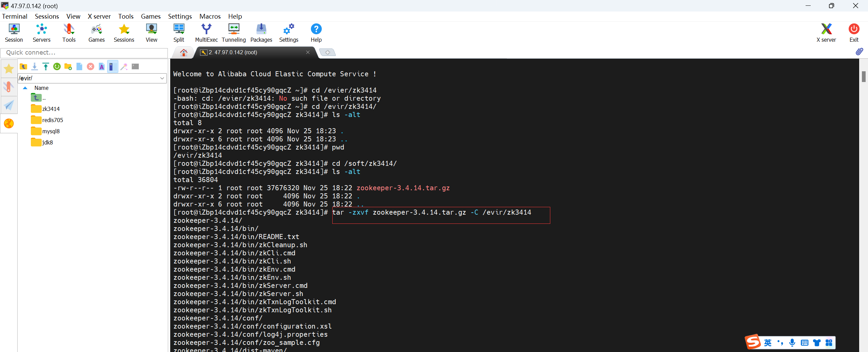
Task: Click 'zookeeper-3.4.14.tar.gz' in the terminal listing
Action: pyautogui.click(x=403, y=188)
